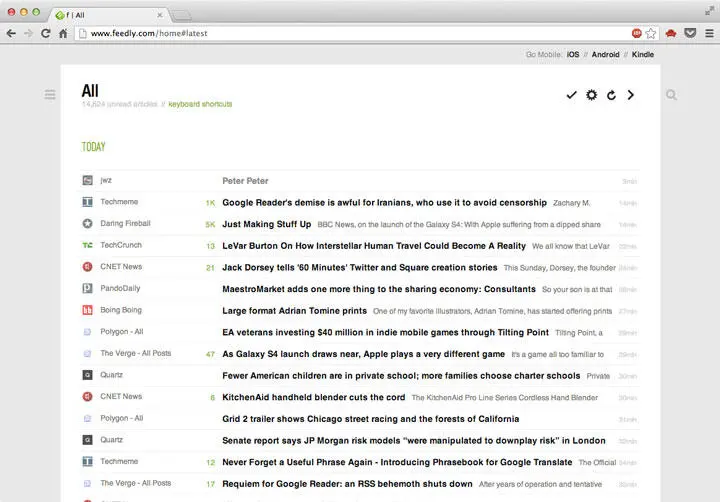Open the keyboard shortcuts link

pos(200,104)
